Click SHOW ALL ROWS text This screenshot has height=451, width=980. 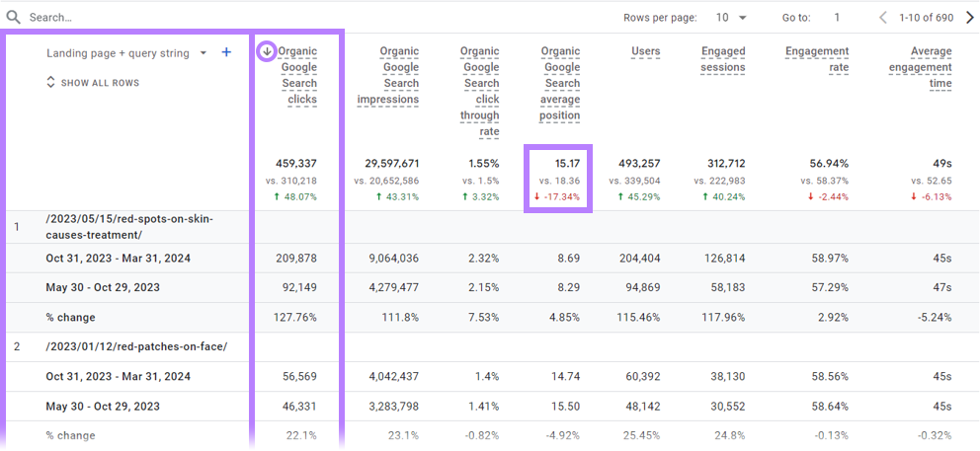[100, 83]
